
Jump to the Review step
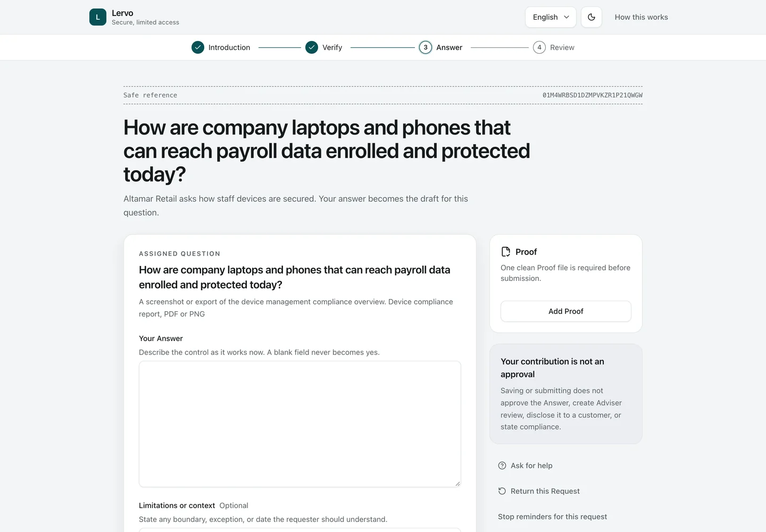554,47
